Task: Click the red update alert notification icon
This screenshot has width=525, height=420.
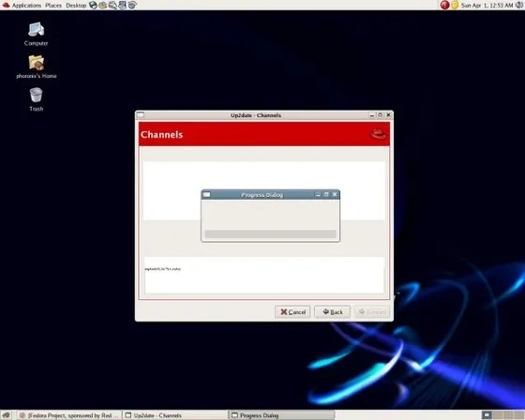Action: (x=444, y=5)
